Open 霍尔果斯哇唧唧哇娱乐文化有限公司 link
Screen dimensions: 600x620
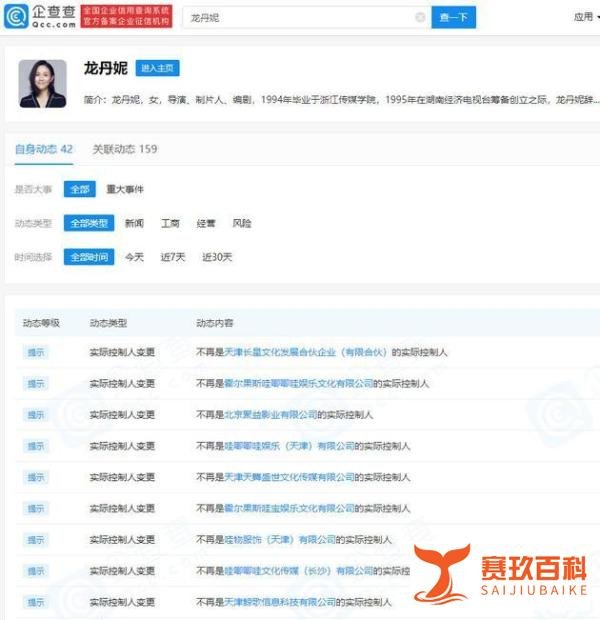coord(299,383)
